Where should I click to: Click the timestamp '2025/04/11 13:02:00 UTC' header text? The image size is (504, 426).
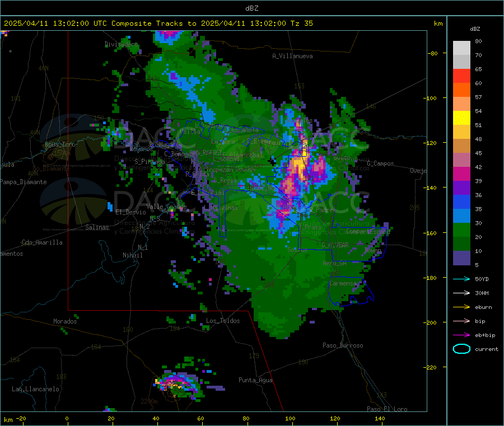pos(55,24)
